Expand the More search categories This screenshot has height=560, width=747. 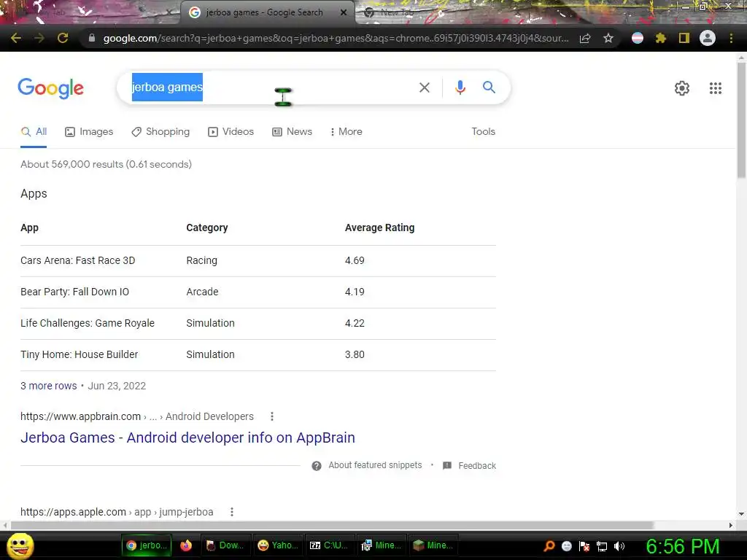(347, 132)
